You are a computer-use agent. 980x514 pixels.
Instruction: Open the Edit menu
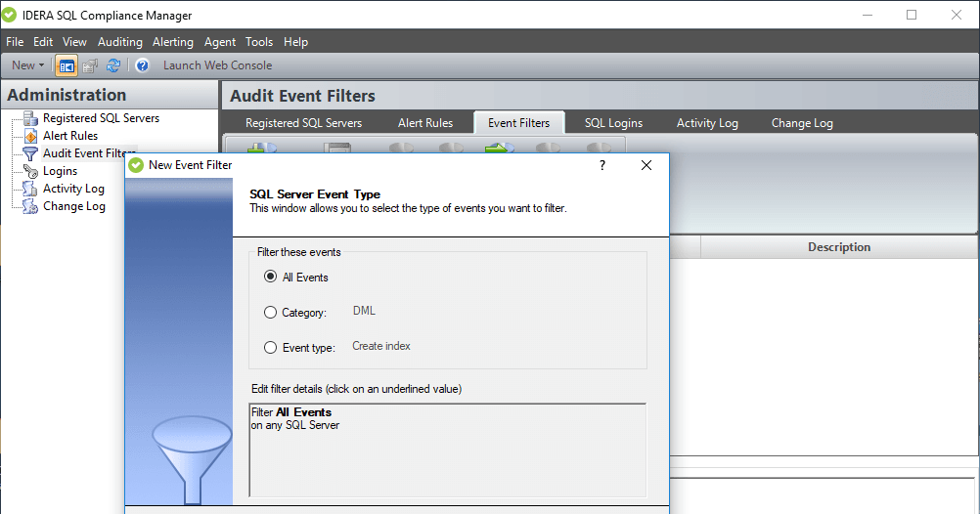[x=43, y=42]
